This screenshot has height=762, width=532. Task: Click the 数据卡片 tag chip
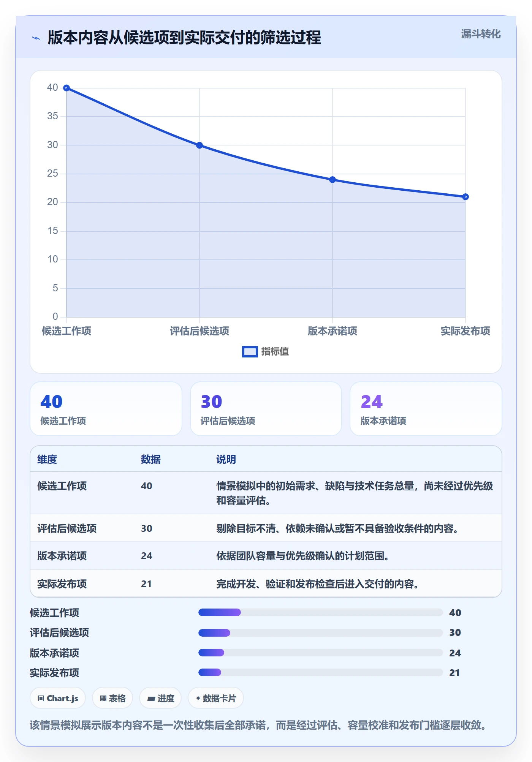216,698
